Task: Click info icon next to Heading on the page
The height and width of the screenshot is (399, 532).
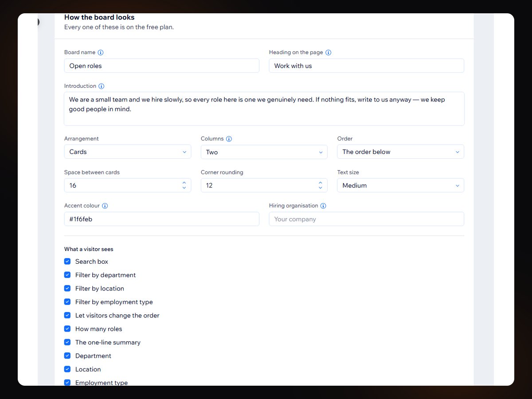Action: (x=329, y=52)
